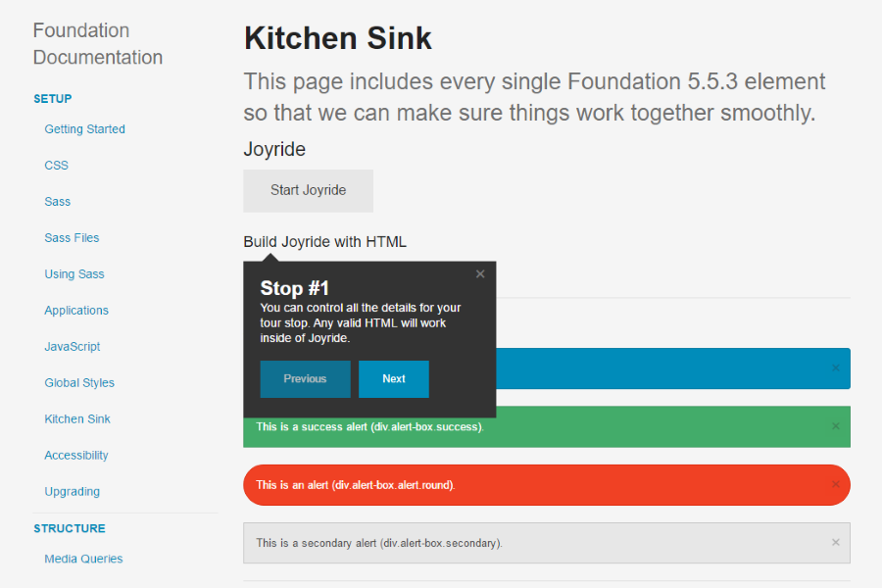The width and height of the screenshot is (882, 588).
Task: Open the Sass Files page
Action: [x=72, y=237]
